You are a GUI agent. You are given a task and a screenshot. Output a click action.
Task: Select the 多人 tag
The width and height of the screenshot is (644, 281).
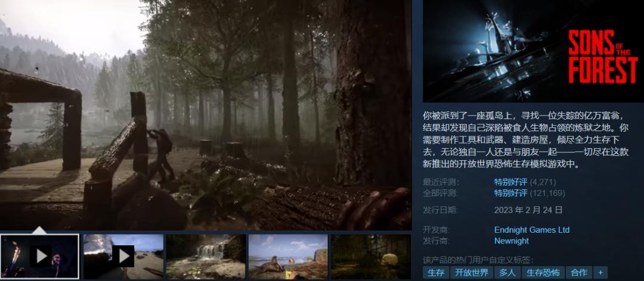tap(507, 273)
